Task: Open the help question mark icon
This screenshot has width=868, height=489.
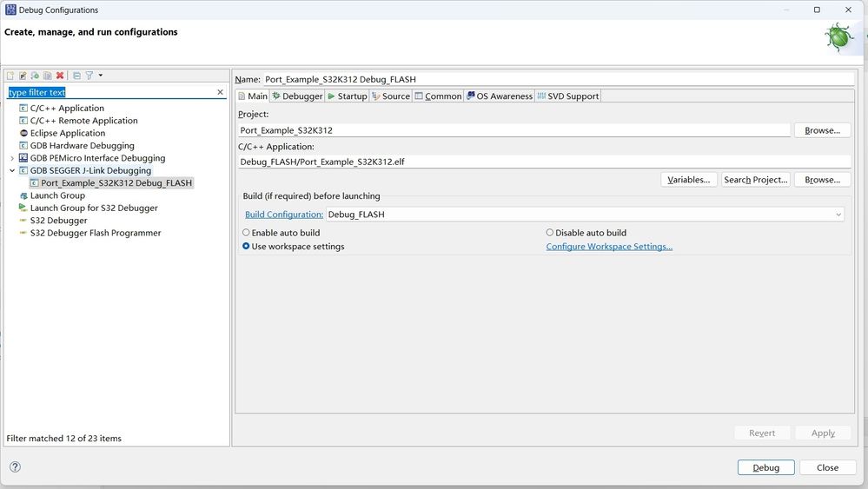Action: tap(15, 466)
